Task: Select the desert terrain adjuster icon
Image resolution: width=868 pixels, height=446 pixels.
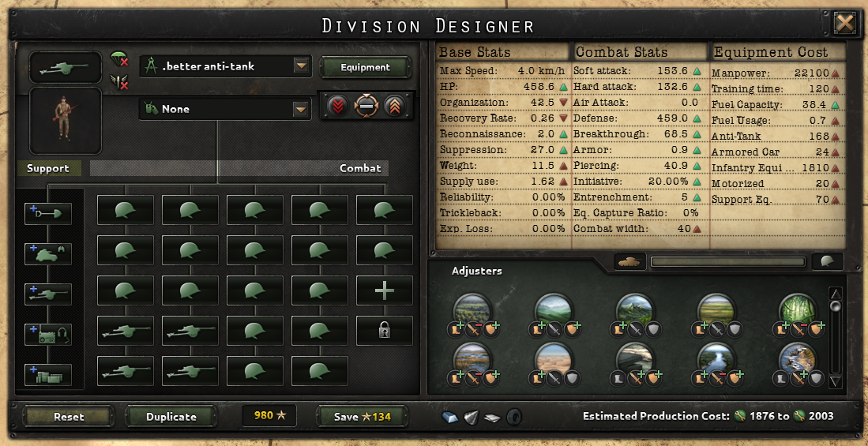Action: tap(554, 358)
